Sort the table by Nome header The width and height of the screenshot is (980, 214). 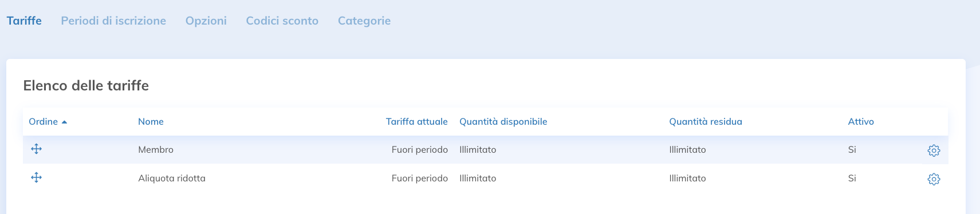[x=151, y=121]
